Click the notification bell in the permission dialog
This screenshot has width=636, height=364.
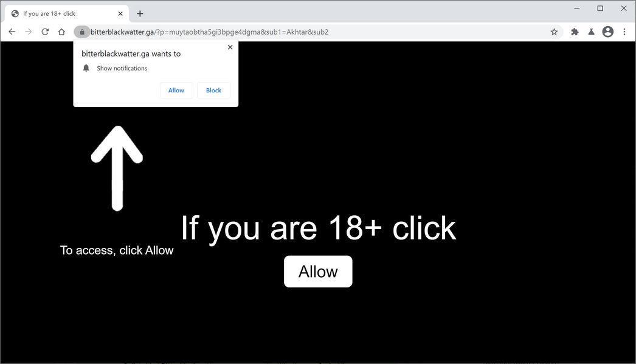point(86,67)
